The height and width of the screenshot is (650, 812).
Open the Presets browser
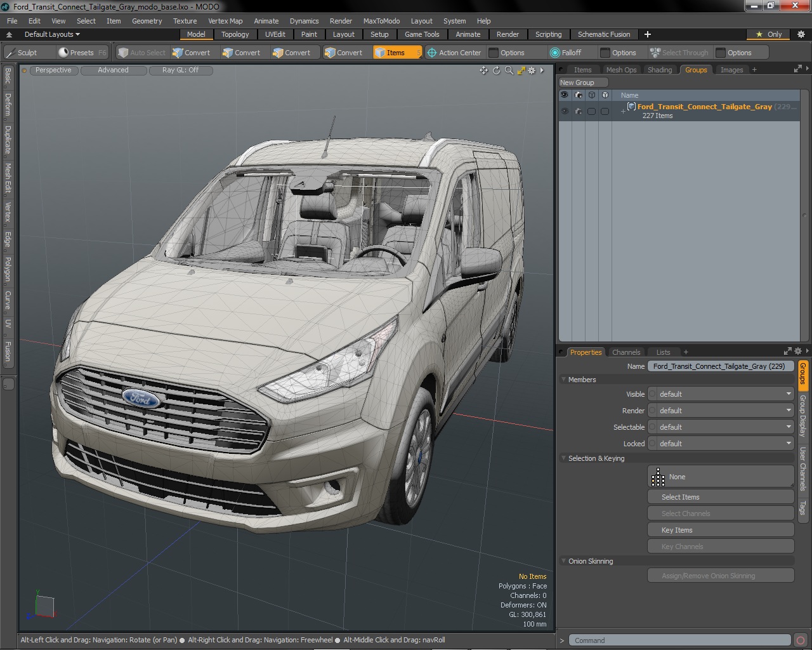click(81, 53)
